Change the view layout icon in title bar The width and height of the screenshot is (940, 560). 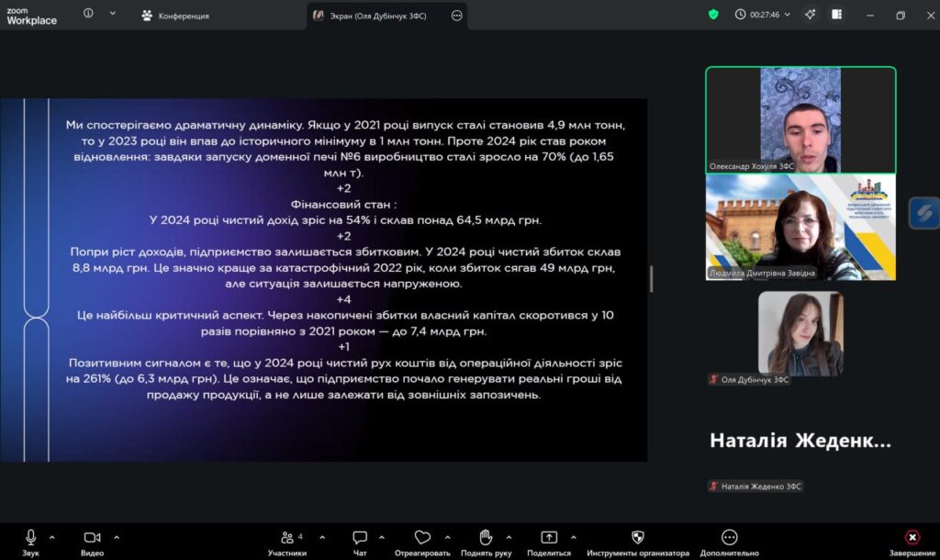837,15
